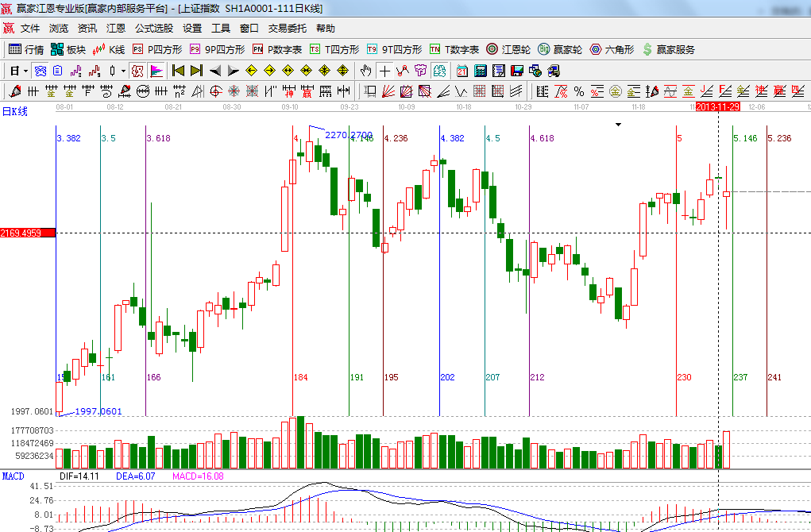Open the 江恩 menu
Screen dimensions: 811x532
pos(116,28)
